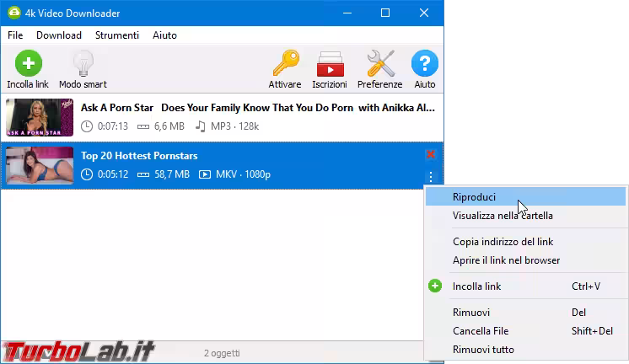Screen dimensions: 629x364
Task: Click the green Incolla link toolbar icon
Action: [28, 64]
